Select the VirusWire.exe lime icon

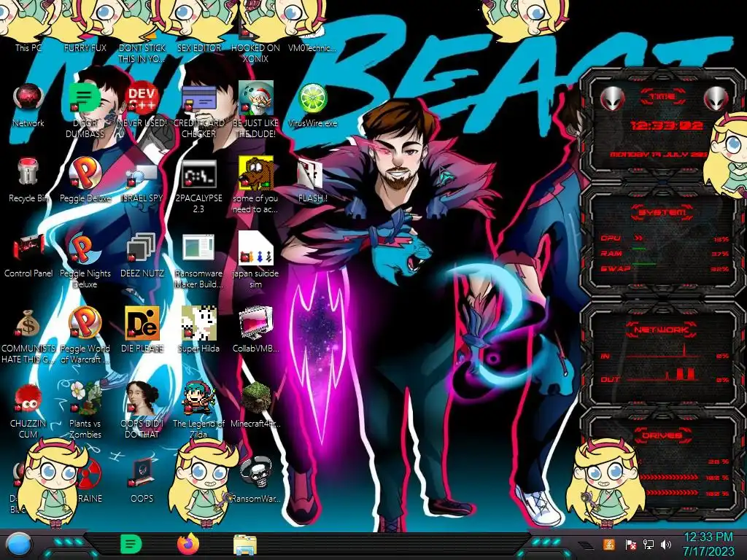click(312, 98)
